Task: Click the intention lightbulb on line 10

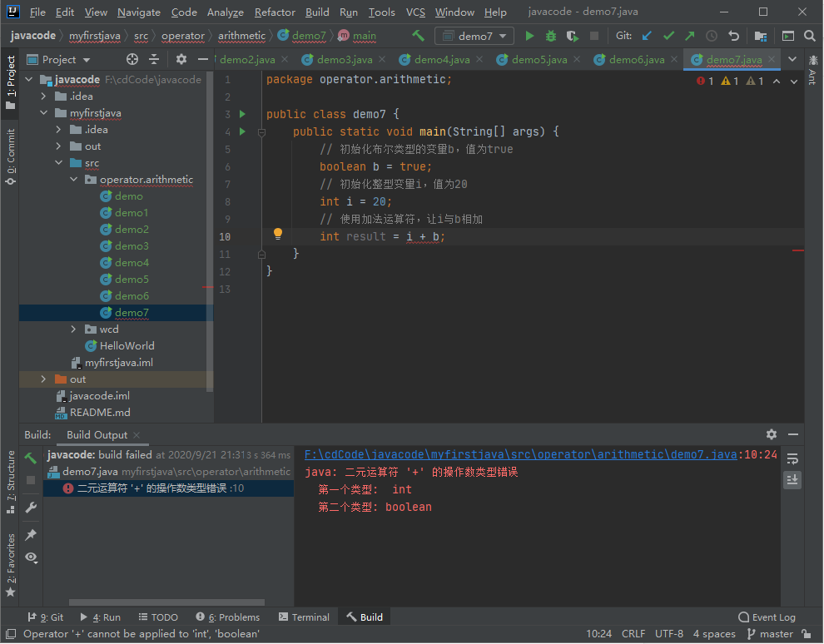Action: [x=278, y=235]
